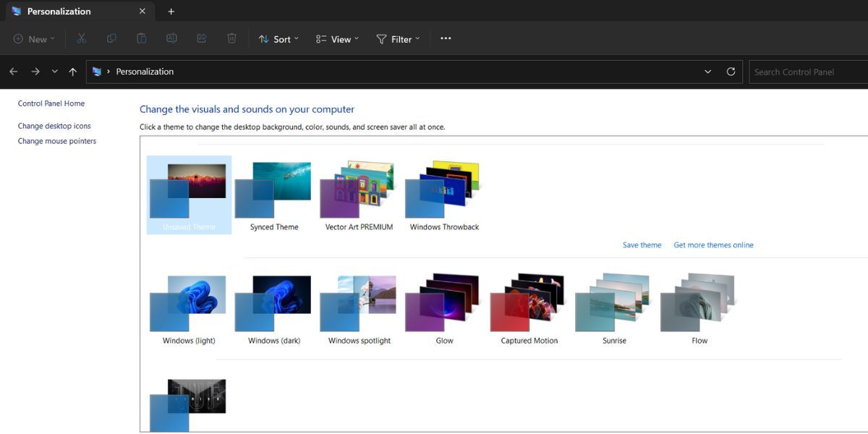The height and width of the screenshot is (434, 868).
Task: Apply the Windows (dark) theme
Action: click(x=274, y=309)
